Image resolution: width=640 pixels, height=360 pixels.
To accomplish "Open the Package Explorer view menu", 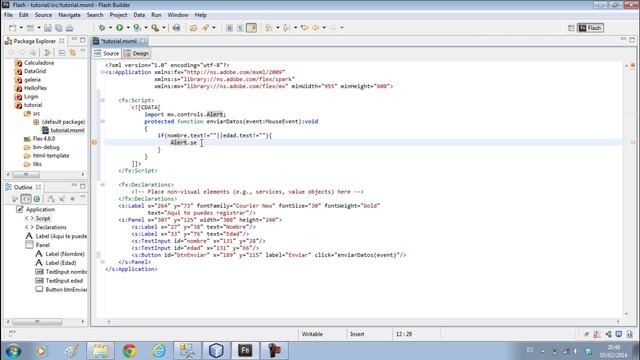I will [83, 51].
